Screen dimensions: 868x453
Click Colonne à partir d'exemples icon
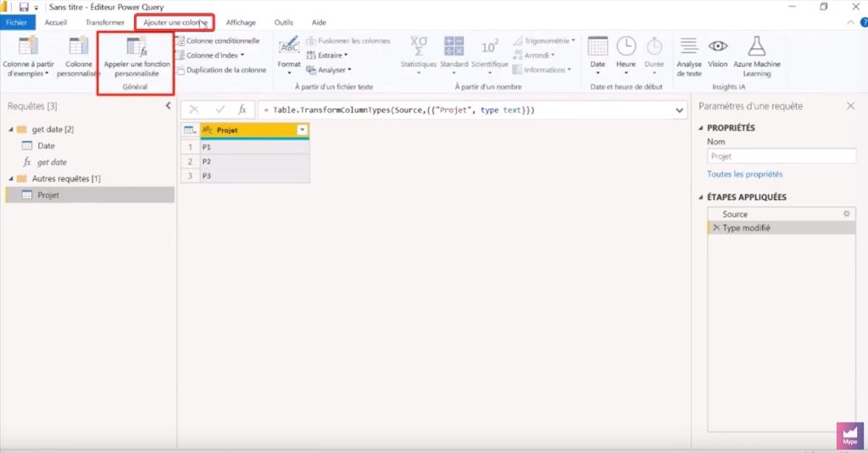tap(28, 46)
